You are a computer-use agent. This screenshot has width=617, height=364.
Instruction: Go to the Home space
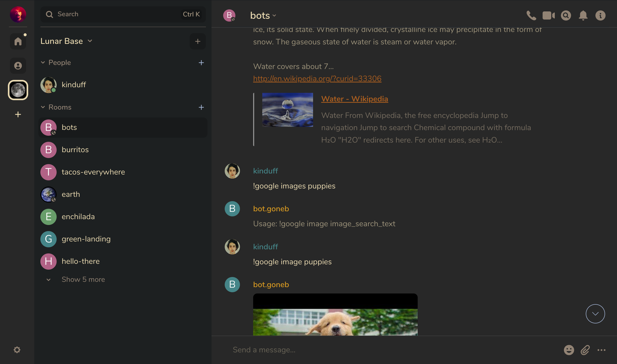click(x=18, y=41)
